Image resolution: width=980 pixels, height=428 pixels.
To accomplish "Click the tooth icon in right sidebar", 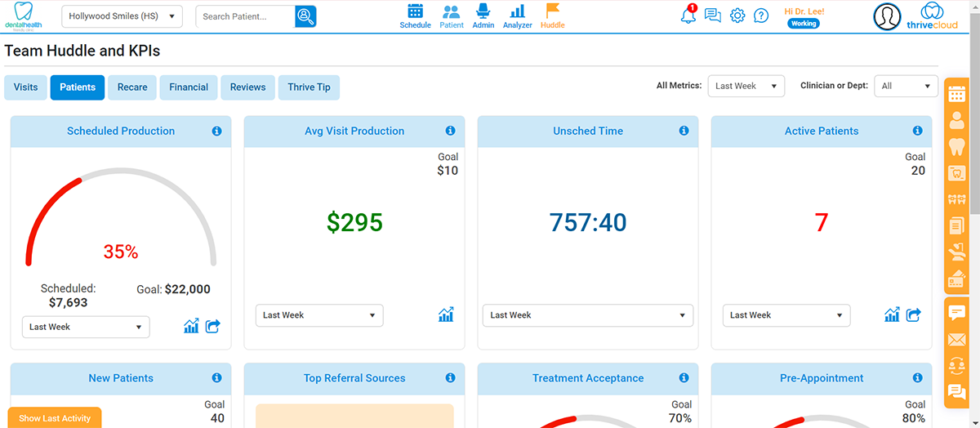I will (x=955, y=147).
